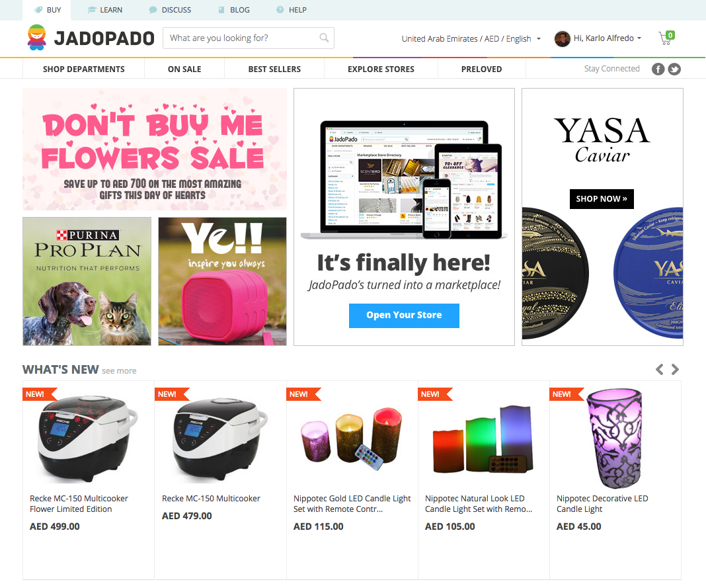
Task: Click the 'What are you looking for?' search field
Action: (x=242, y=38)
